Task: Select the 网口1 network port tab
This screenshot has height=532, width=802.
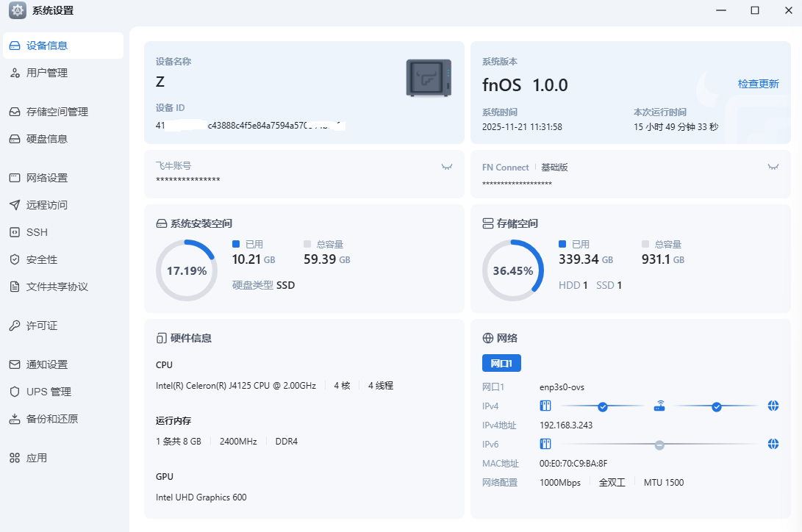Action: click(501, 363)
